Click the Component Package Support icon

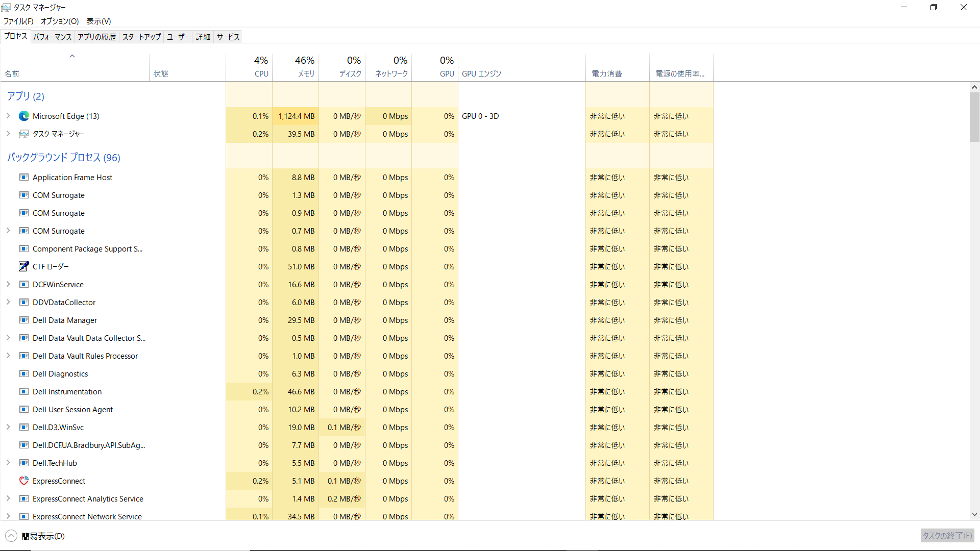pyautogui.click(x=24, y=249)
